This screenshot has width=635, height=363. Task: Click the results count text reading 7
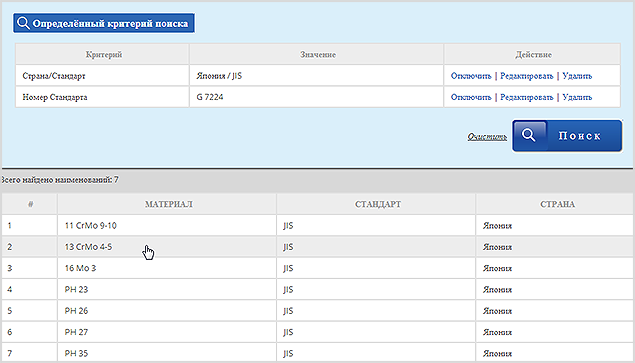pos(59,179)
